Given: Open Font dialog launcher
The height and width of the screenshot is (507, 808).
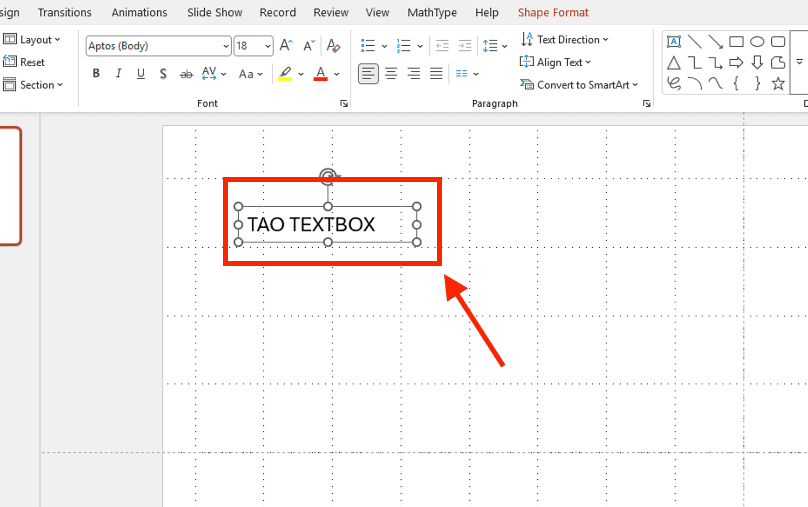Looking at the screenshot, I should pos(344,104).
